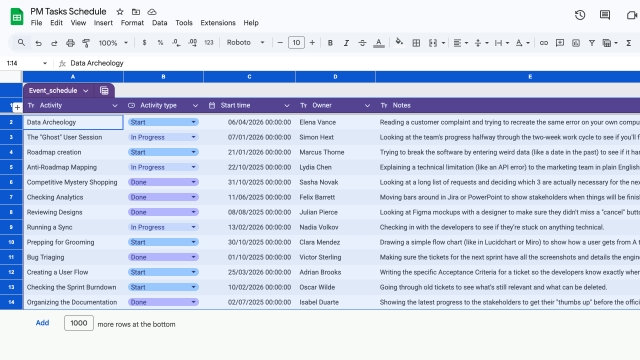Image resolution: width=640 pixels, height=360 pixels.
Task: Format as currency with dollar icon
Action: point(144,42)
